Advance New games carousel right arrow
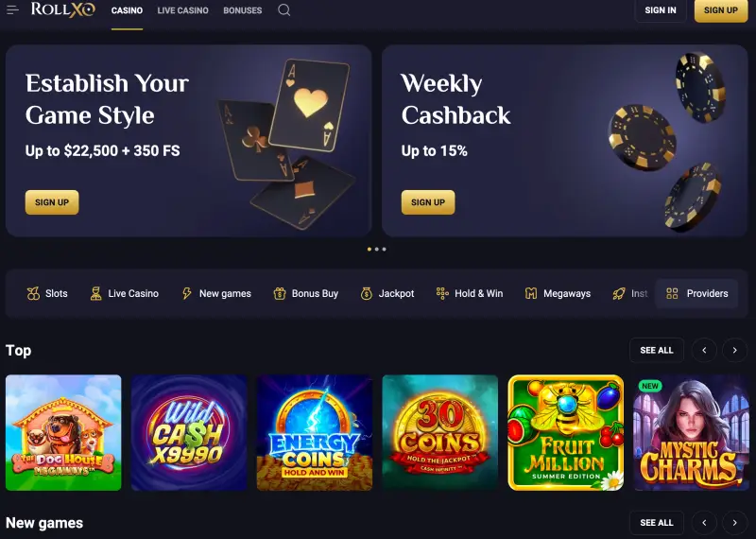 [x=734, y=523]
